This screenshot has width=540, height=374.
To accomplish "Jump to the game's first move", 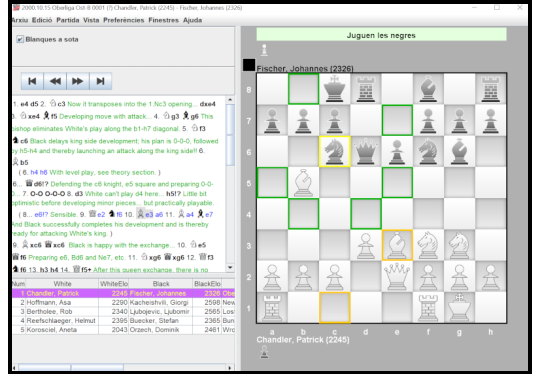I will tap(32, 81).
